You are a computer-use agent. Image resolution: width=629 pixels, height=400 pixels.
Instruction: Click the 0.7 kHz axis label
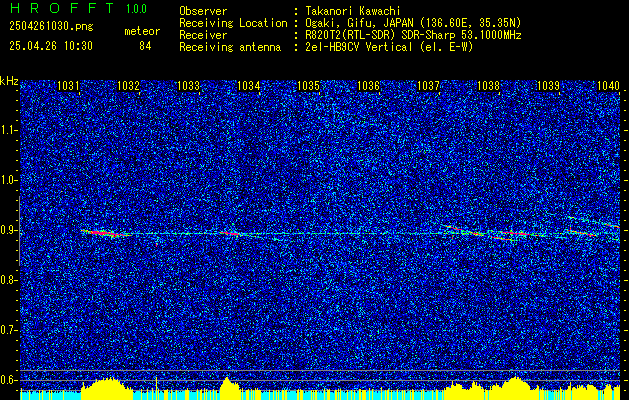click(8, 330)
